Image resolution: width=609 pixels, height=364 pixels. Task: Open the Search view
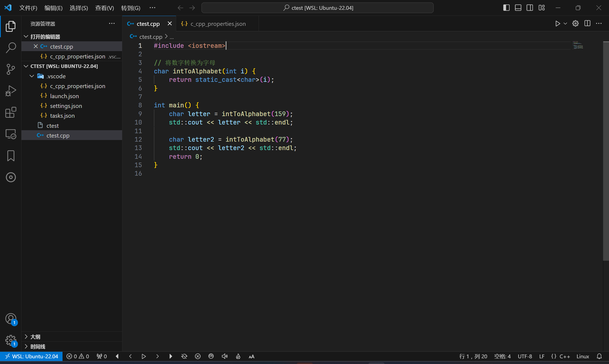[11, 48]
